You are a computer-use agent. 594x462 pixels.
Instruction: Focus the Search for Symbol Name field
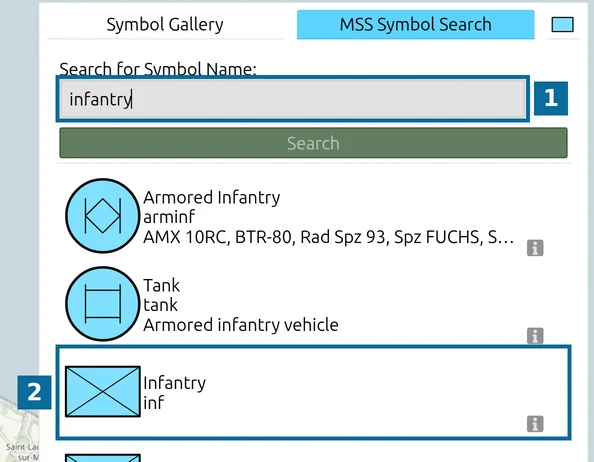pos(292,99)
